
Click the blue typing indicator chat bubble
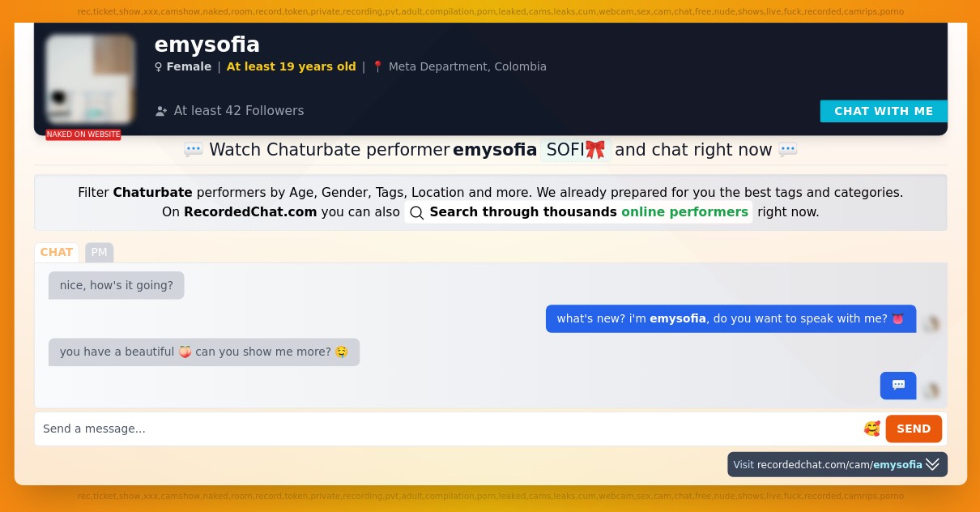coord(898,386)
